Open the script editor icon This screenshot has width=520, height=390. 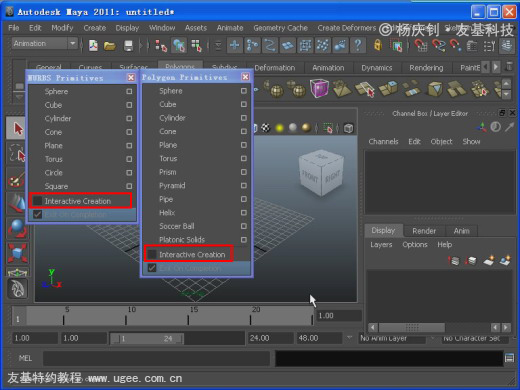point(509,358)
